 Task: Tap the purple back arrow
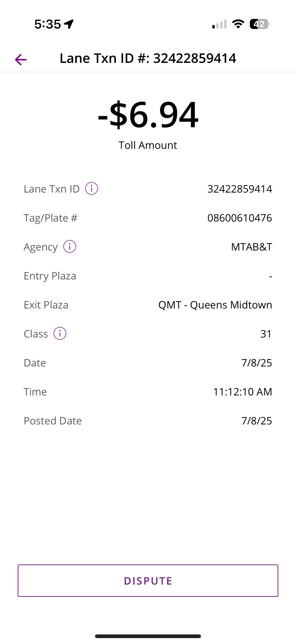(x=21, y=59)
